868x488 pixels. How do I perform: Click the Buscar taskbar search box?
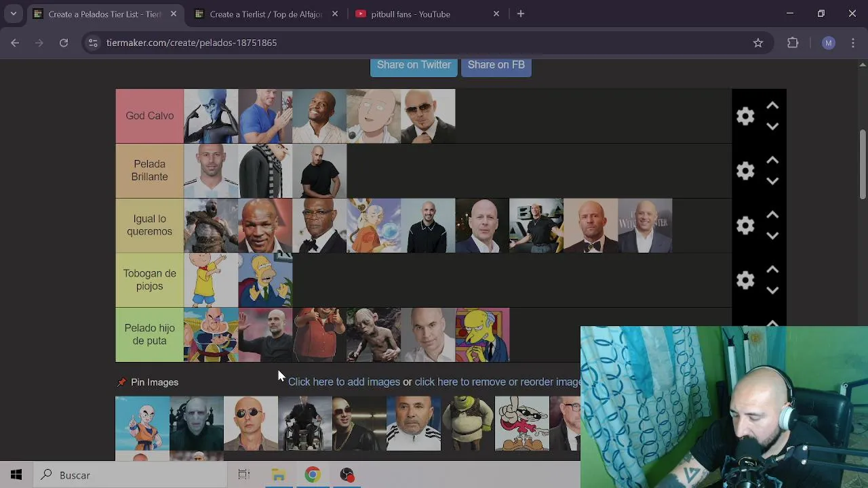coord(130,475)
